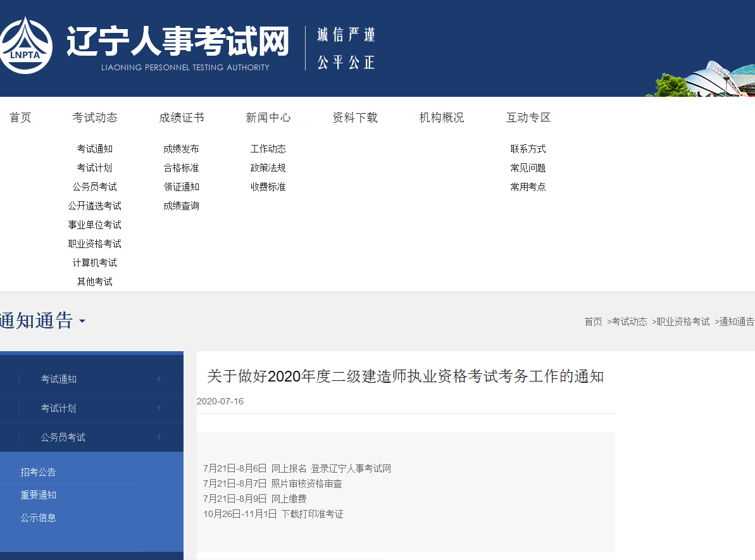The image size is (755, 560).
Task: Click the LNPTA circular logo
Action: (26, 46)
